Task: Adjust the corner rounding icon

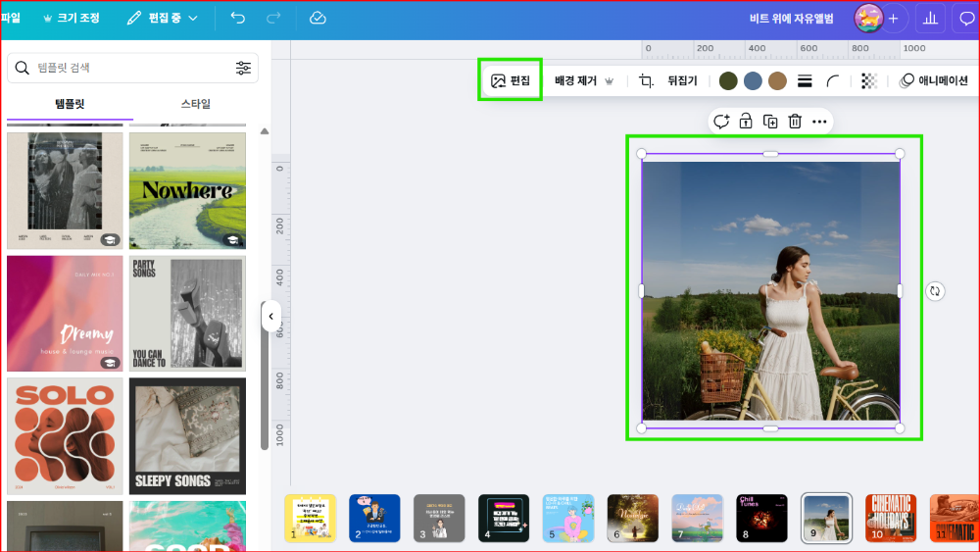Action: (x=832, y=80)
